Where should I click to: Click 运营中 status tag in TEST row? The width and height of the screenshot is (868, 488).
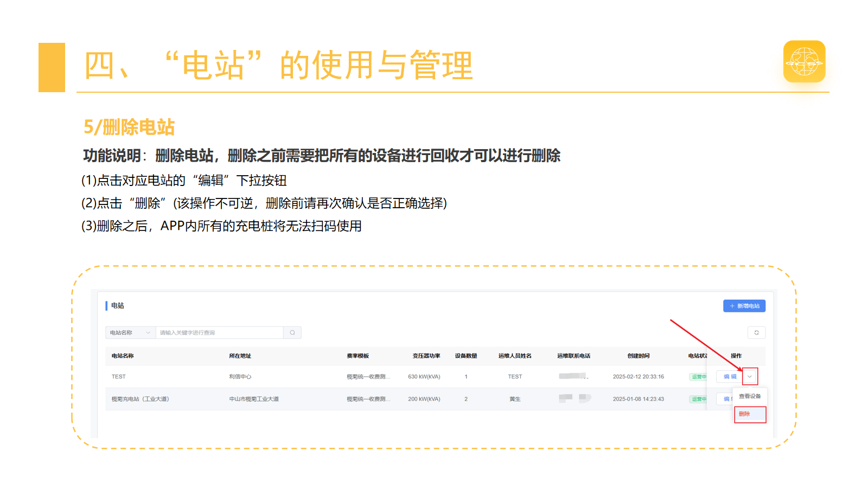[x=698, y=376]
